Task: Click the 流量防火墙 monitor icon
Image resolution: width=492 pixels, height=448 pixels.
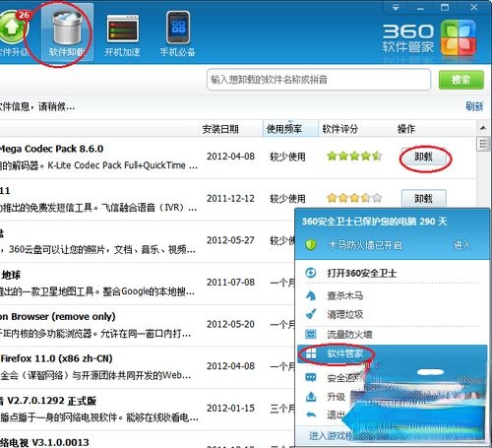Action: 311,335
